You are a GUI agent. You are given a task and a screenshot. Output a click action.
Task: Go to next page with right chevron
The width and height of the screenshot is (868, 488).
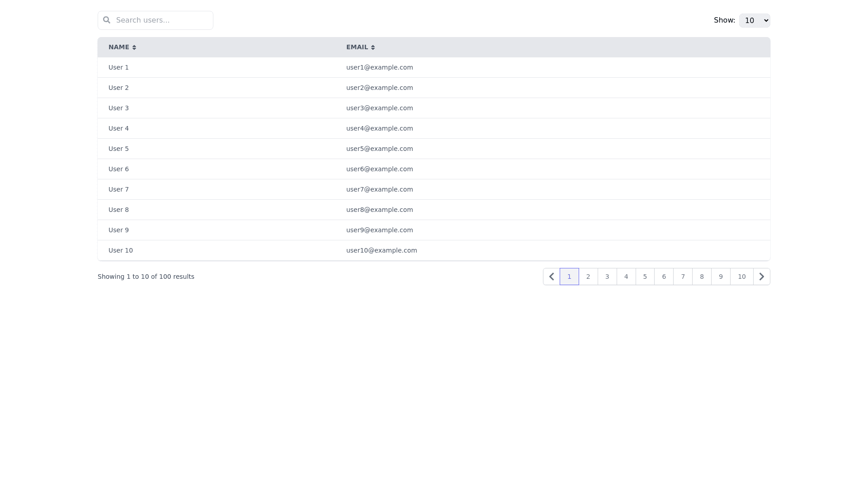pyautogui.click(x=762, y=277)
